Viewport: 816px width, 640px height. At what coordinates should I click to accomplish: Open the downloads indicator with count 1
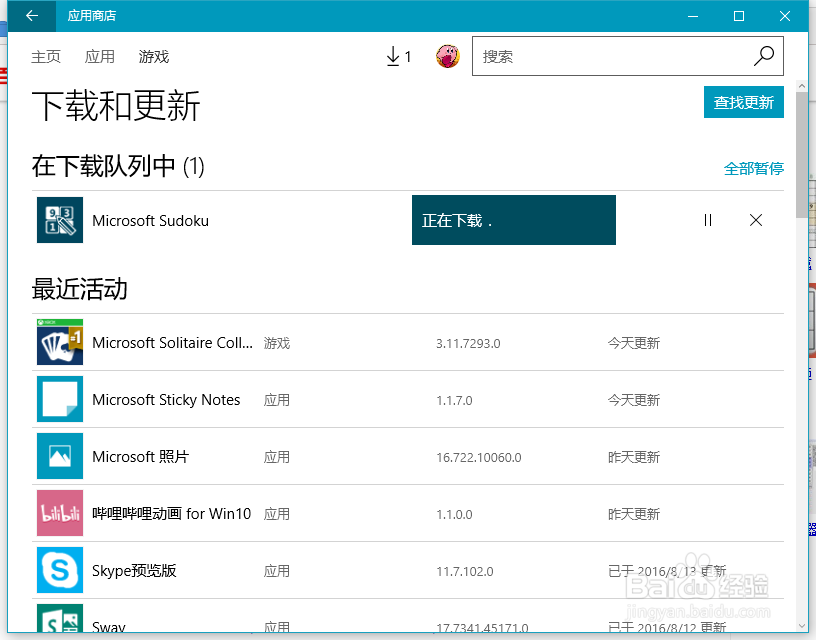click(399, 56)
